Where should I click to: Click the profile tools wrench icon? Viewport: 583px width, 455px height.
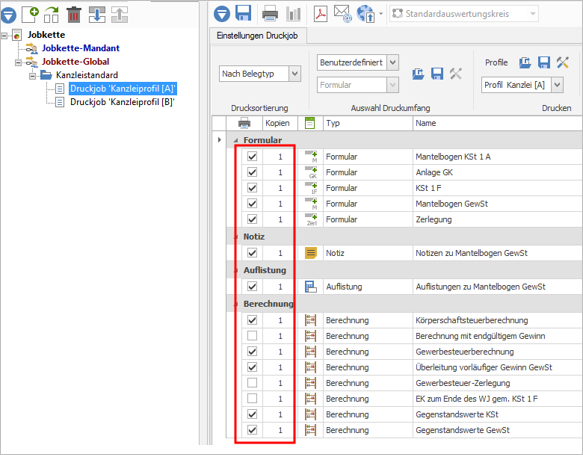563,62
